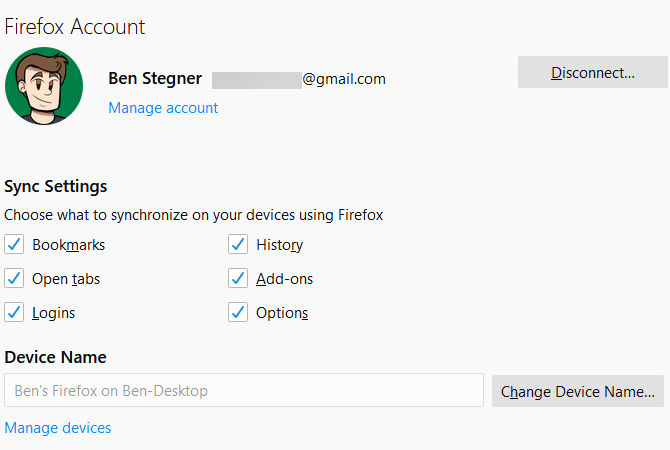
Task: Click the Change Device Name button
Action: click(578, 391)
